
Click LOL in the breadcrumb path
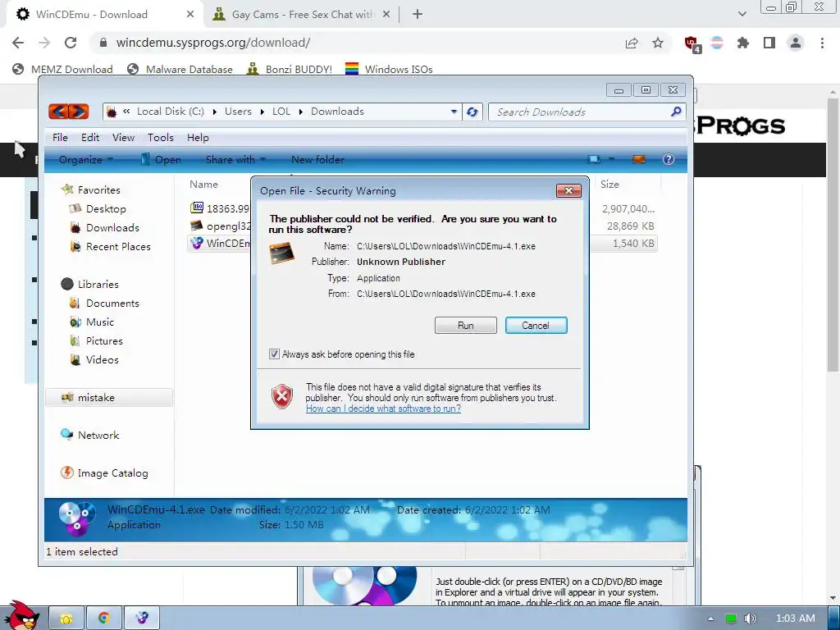pos(281,112)
